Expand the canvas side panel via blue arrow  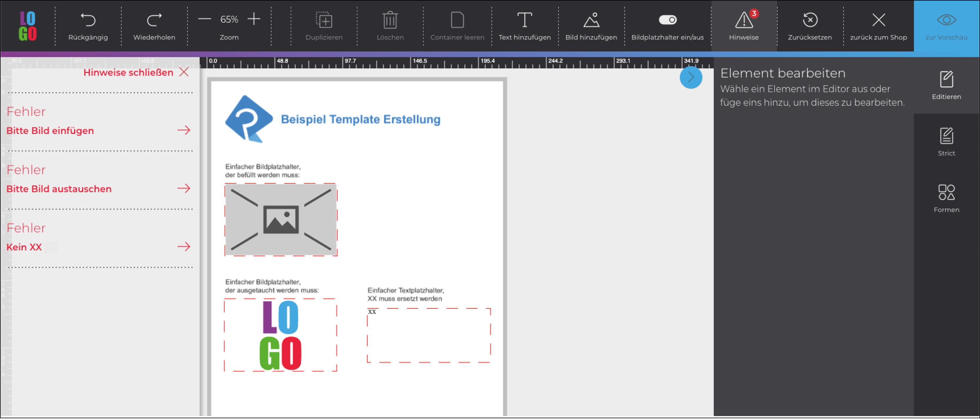click(691, 78)
